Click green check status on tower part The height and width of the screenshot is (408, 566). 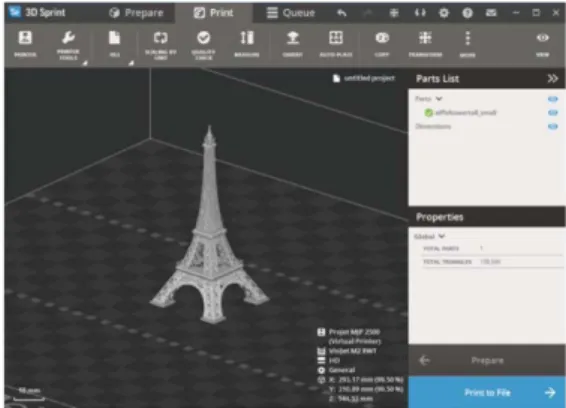click(428, 113)
